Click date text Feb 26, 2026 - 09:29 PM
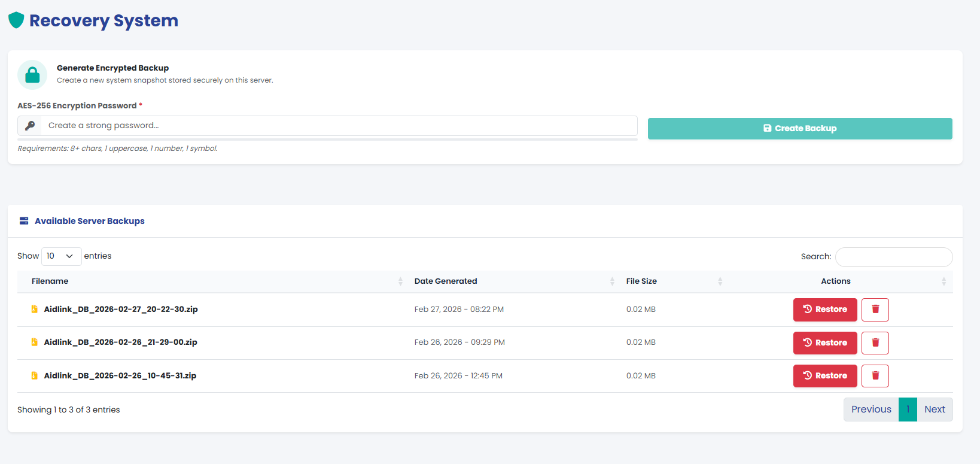This screenshot has width=980, height=464. [x=459, y=342]
